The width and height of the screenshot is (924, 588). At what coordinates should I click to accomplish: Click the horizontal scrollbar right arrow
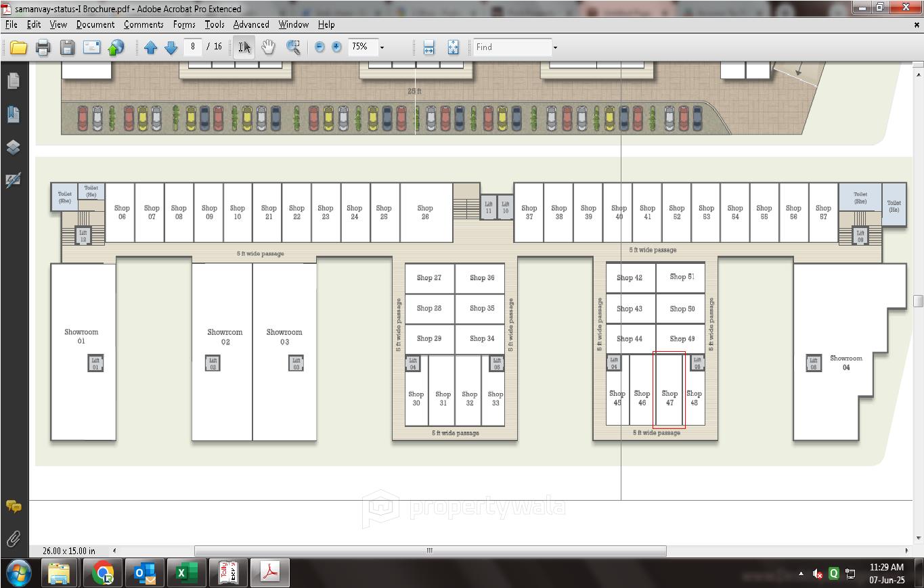(x=907, y=551)
